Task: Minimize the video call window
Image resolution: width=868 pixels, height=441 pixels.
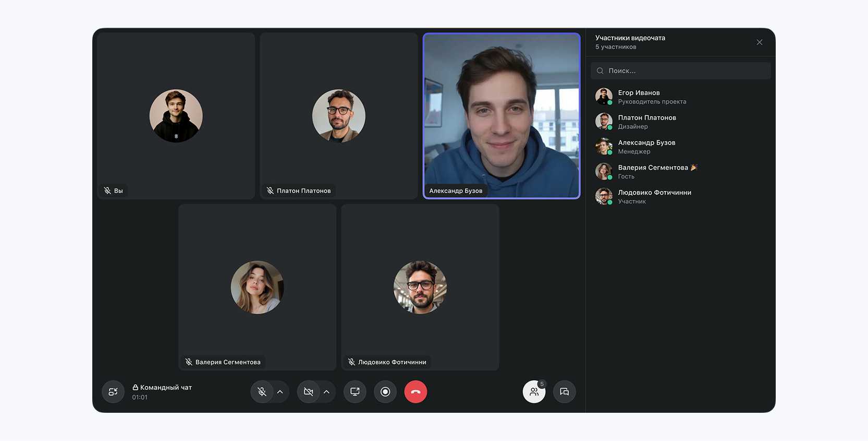Action: [x=113, y=392]
